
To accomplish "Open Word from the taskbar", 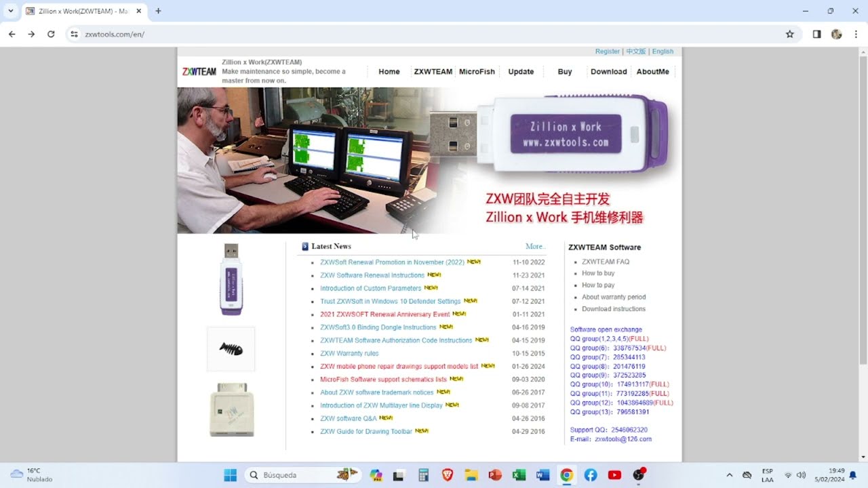I will pos(542,475).
